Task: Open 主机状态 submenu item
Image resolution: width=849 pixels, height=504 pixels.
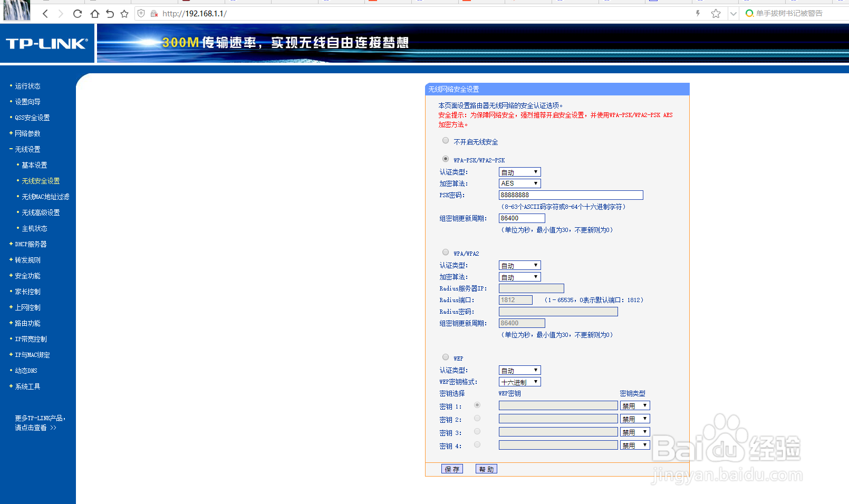Action: [34, 228]
